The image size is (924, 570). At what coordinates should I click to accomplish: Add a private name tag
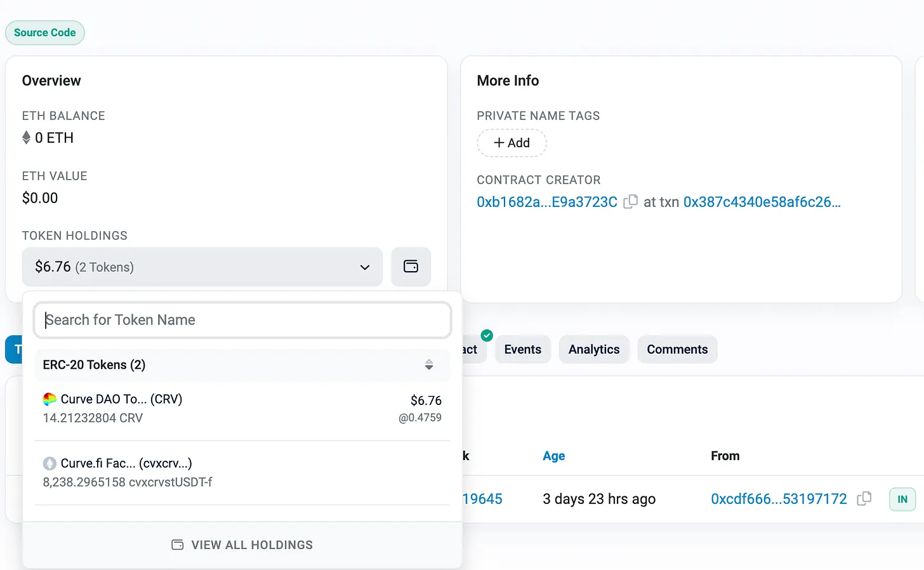tap(511, 143)
